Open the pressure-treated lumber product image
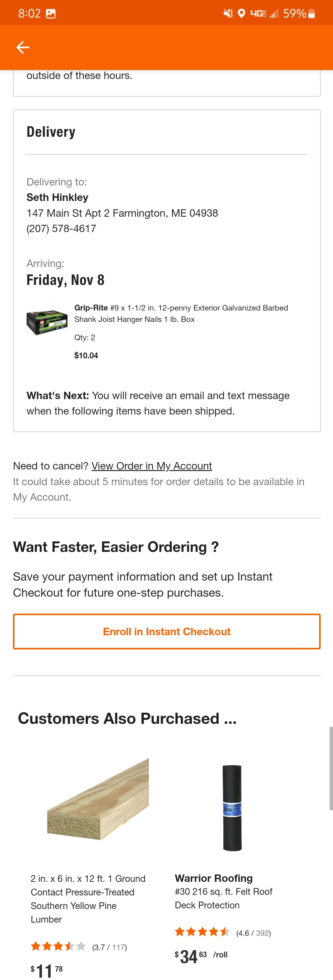333x980 pixels. click(98, 799)
